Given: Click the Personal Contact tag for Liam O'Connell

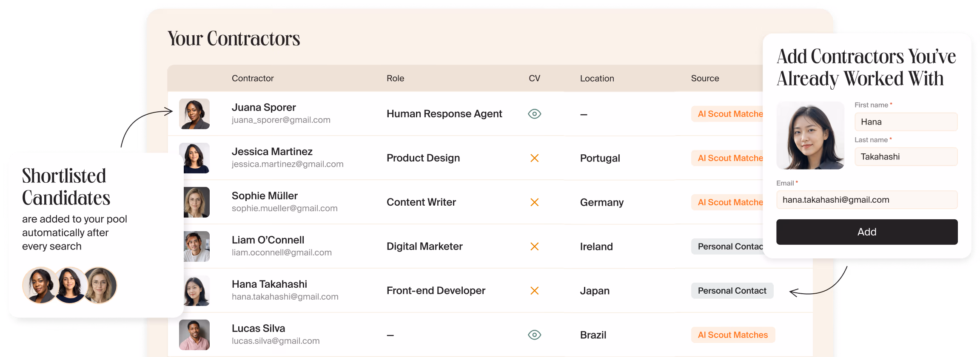Looking at the screenshot, I should tap(727, 246).
